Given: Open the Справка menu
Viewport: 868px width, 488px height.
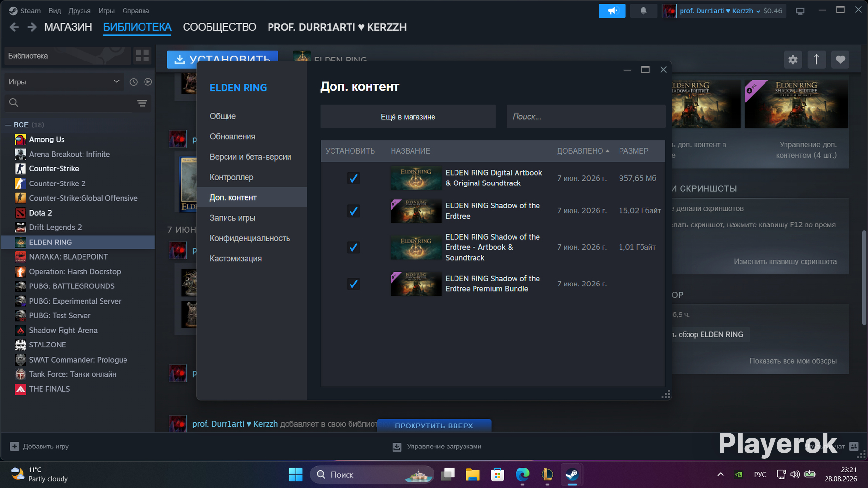Looking at the screenshot, I should pyautogui.click(x=136, y=11).
